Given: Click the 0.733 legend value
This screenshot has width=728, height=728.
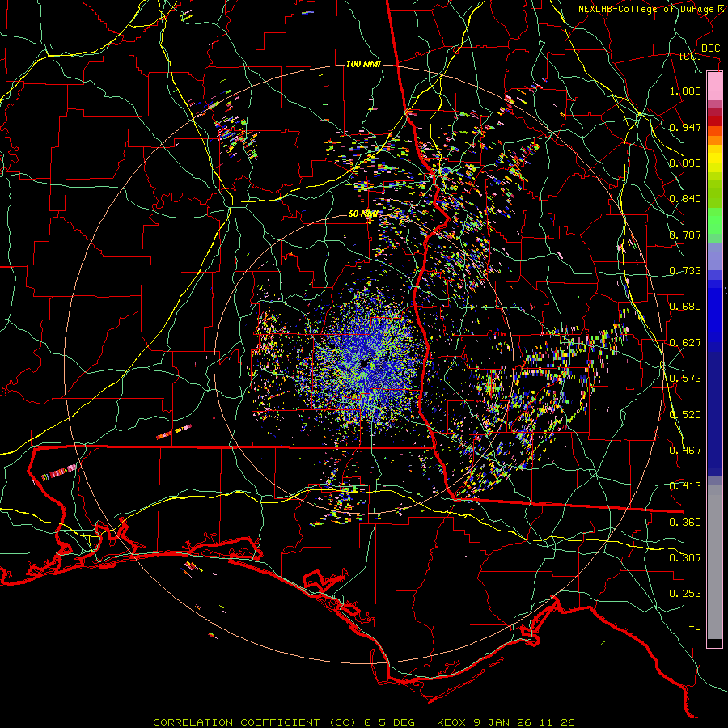Looking at the screenshot, I should pyautogui.click(x=685, y=271).
